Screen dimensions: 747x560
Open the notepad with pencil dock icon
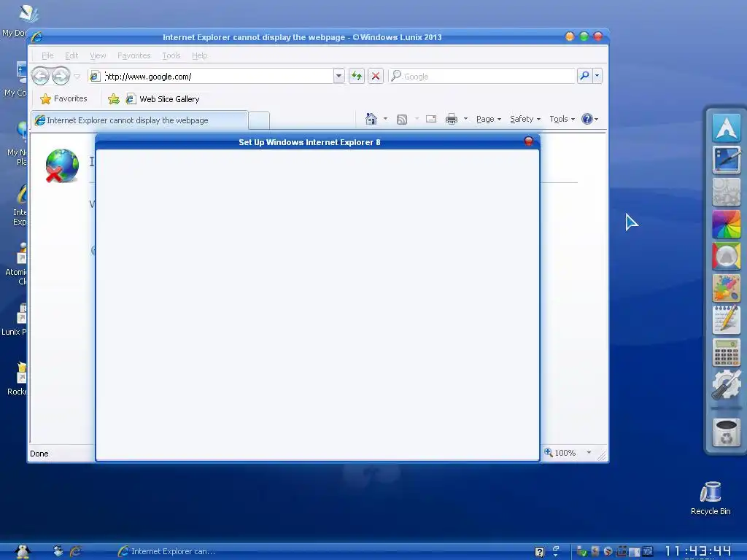click(726, 320)
